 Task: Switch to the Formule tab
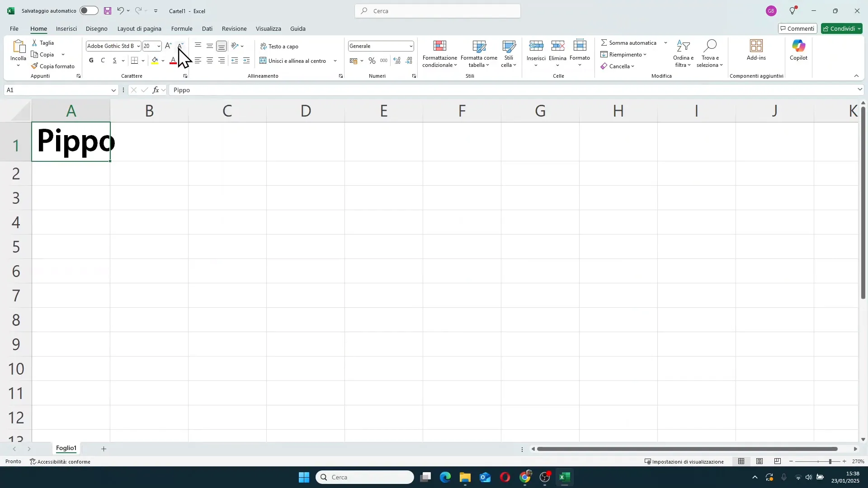(182, 28)
